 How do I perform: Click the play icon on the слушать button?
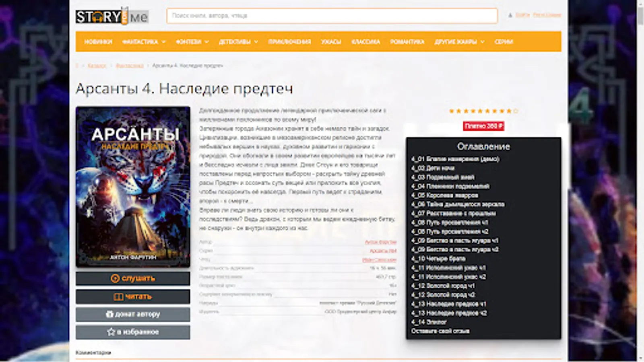(x=115, y=278)
